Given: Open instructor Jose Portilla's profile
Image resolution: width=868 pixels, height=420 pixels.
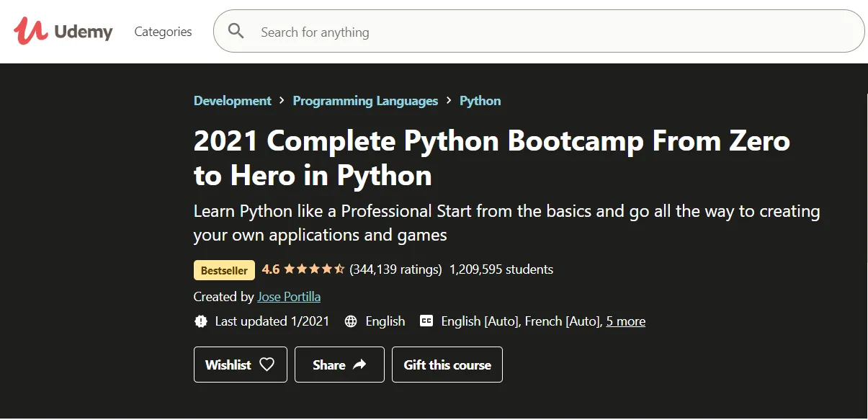Looking at the screenshot, I should [x=289, y=297].
